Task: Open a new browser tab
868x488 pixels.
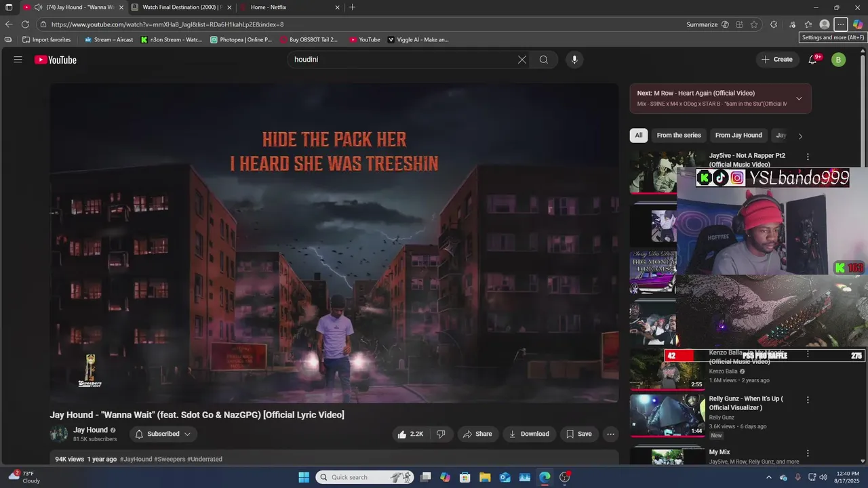Action: (352, 7)
